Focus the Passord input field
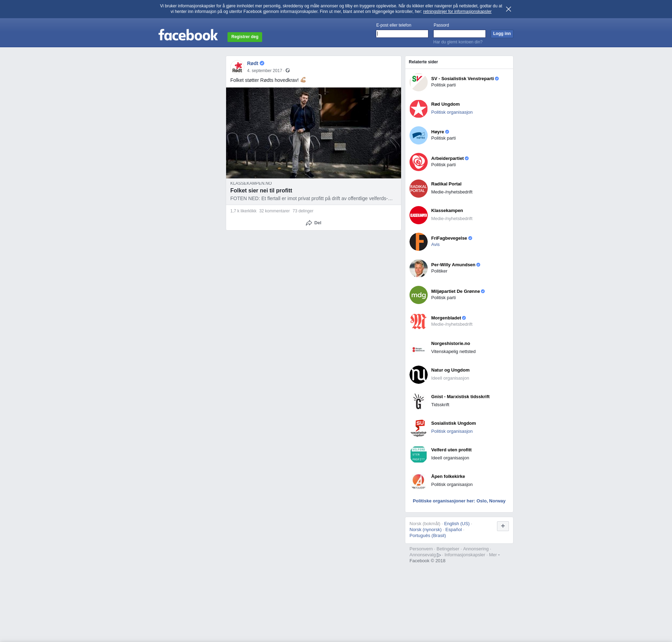Viewport: 672px width, 642px height. tap(460, 34)
